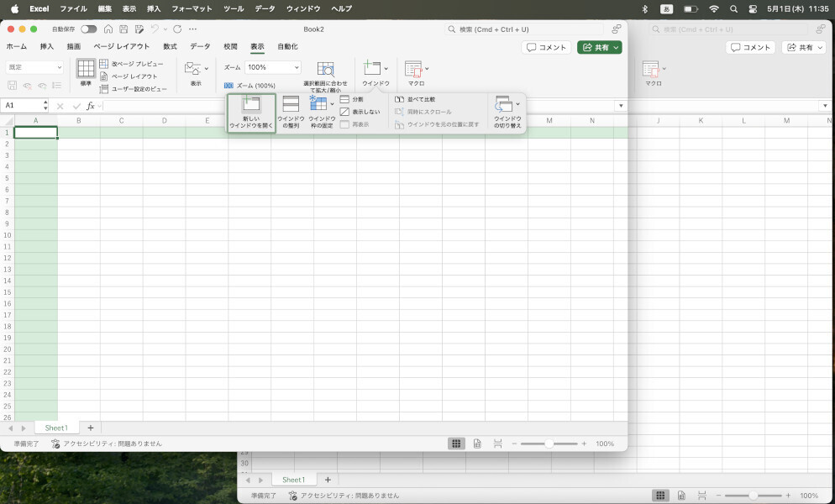Open the ファイル menu in macOS menu bar
The height and width of the screenshot is (504, 835).
73,9
